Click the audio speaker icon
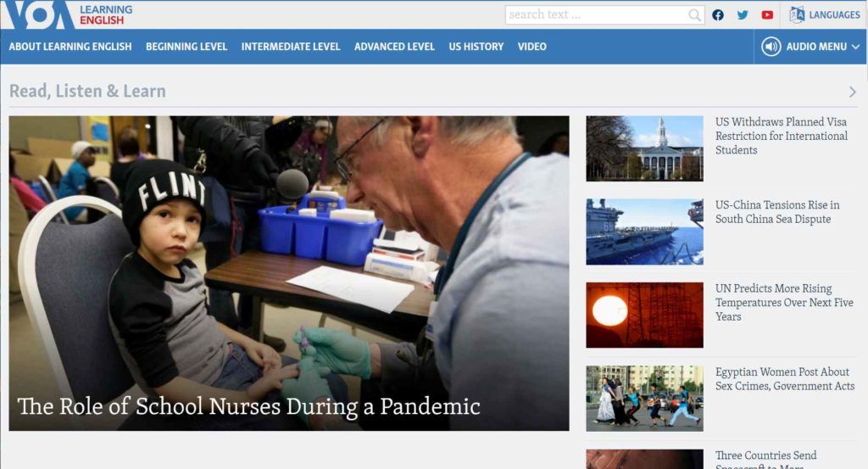This screenshot has width=868, height=469. [x=771, y=47]
